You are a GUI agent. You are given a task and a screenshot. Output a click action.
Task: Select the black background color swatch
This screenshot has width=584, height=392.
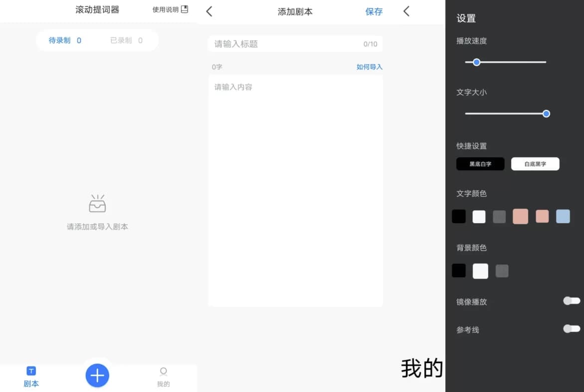point(458,270)
